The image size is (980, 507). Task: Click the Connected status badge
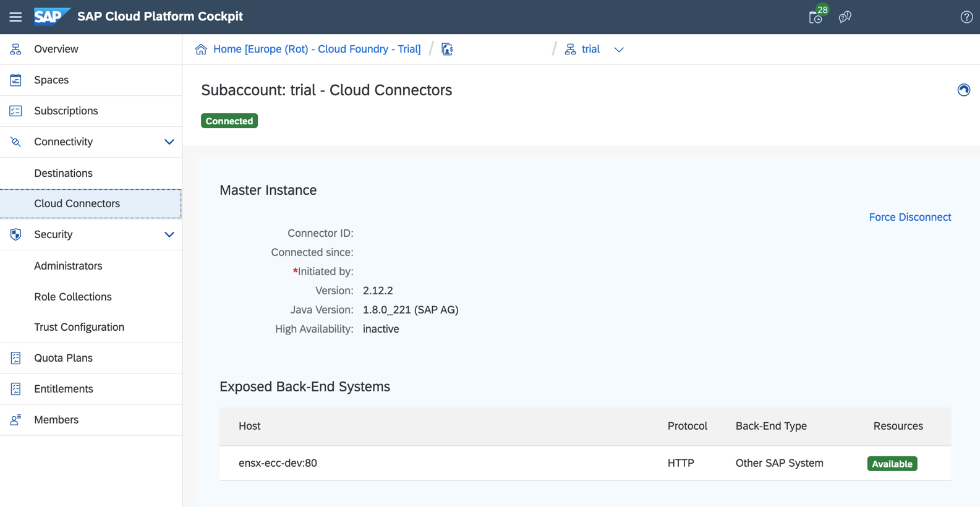pos(229,121)
